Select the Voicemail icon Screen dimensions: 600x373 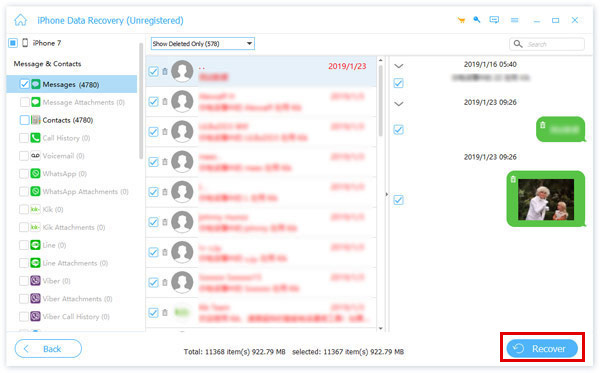coord(36,156)
